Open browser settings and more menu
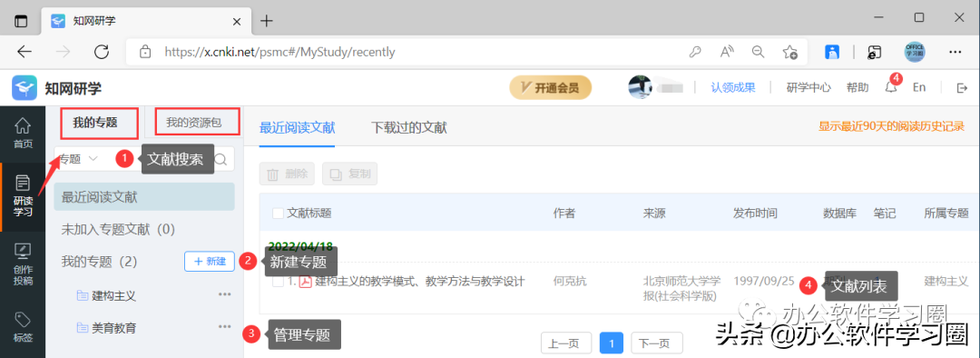 click(x=955, y=52)
